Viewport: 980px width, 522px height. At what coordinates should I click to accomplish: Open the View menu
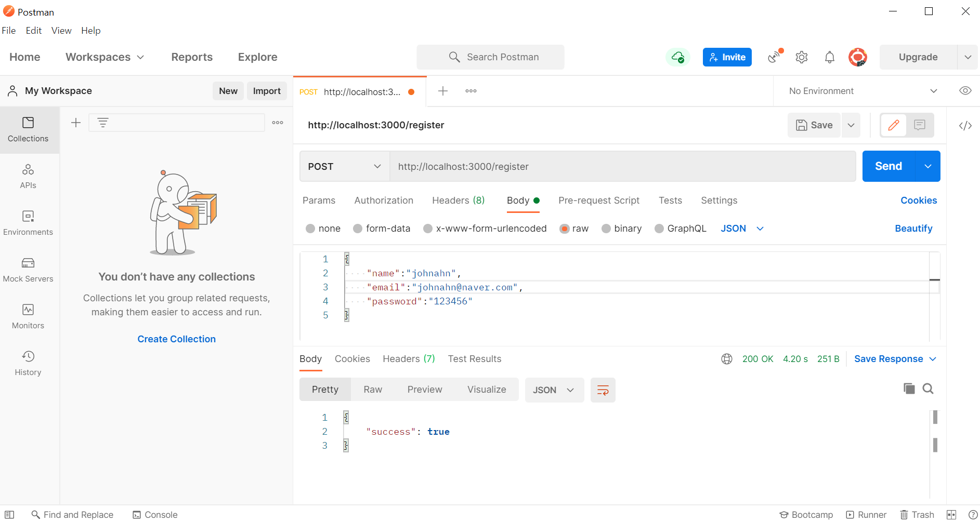tap(61, 31)
